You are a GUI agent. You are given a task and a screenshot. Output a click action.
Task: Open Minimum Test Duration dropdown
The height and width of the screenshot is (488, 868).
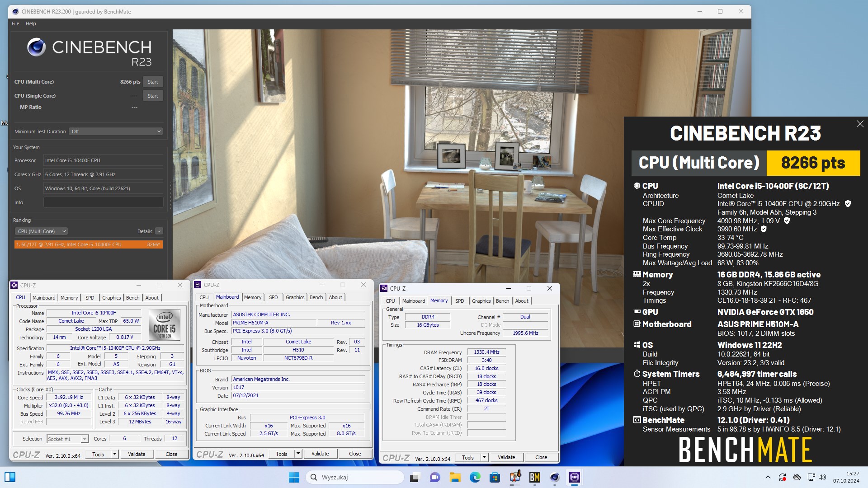pos(116,131)
